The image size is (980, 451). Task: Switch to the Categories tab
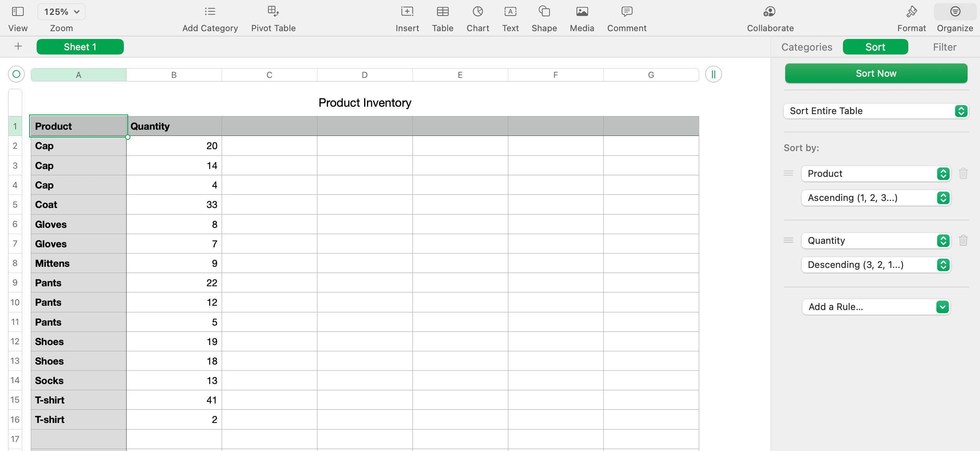[x=807, y=47]
